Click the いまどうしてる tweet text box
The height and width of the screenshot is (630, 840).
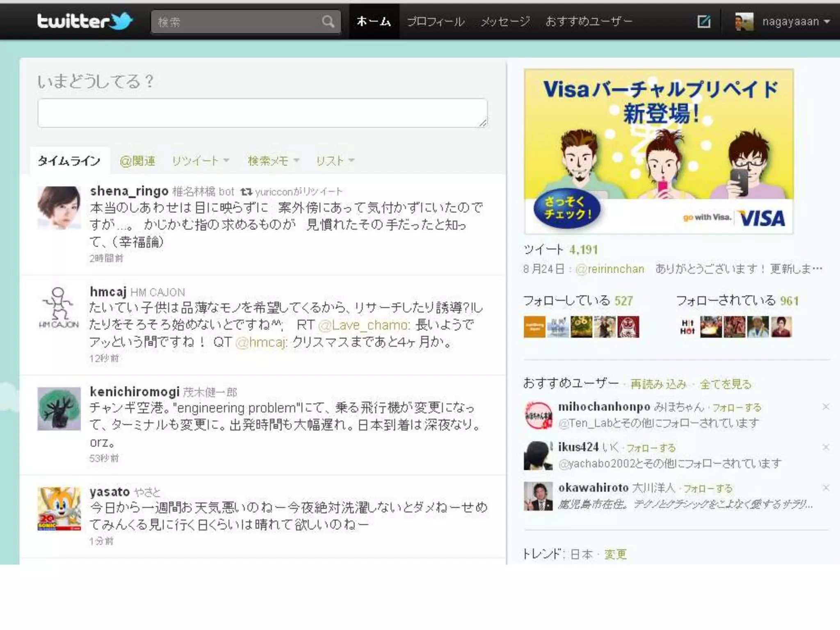coord(262,113)
